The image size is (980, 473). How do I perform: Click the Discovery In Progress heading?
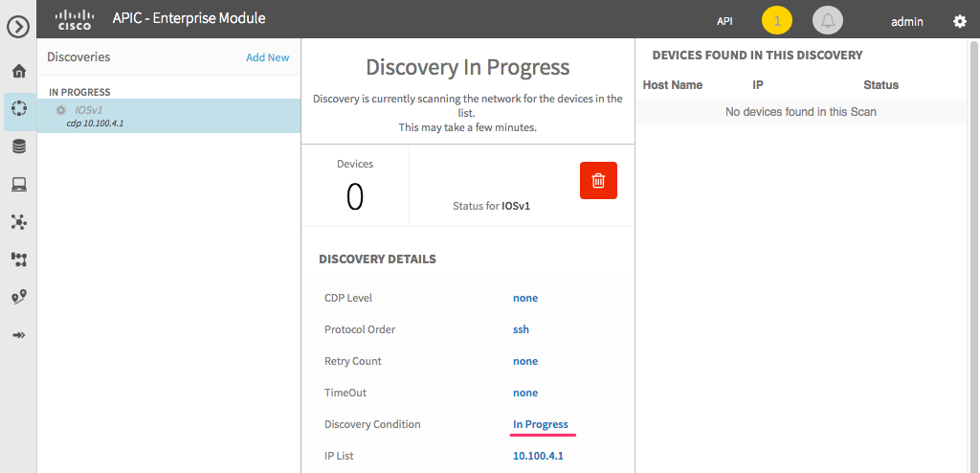467,67
